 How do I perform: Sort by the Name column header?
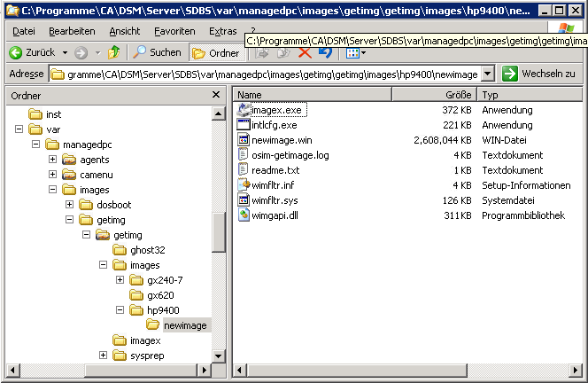click(x=313, y=95)
